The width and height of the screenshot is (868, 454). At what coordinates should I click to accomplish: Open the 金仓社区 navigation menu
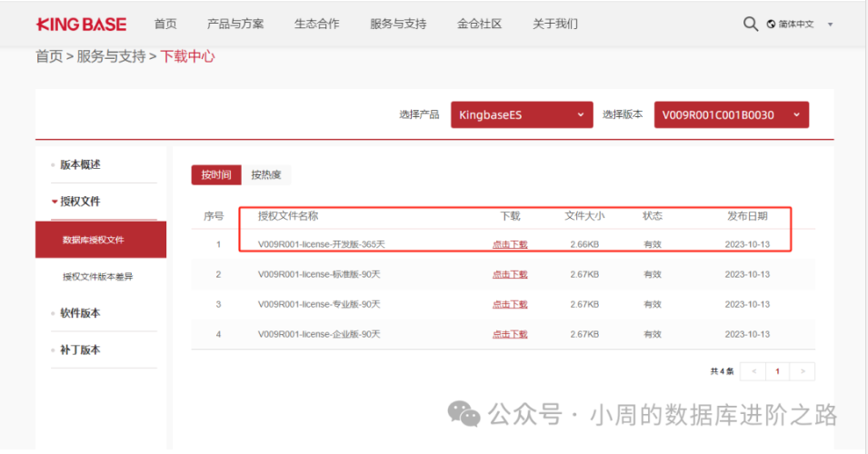coord(479,25)
